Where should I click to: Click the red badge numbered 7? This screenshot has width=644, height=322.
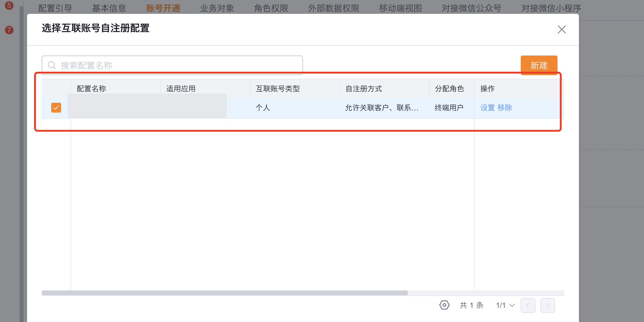tap(9, 30)
